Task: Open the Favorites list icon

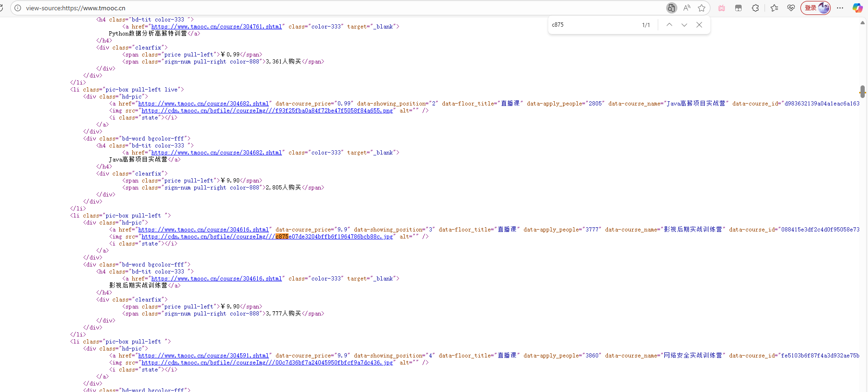Action: [x=774, y=8]
